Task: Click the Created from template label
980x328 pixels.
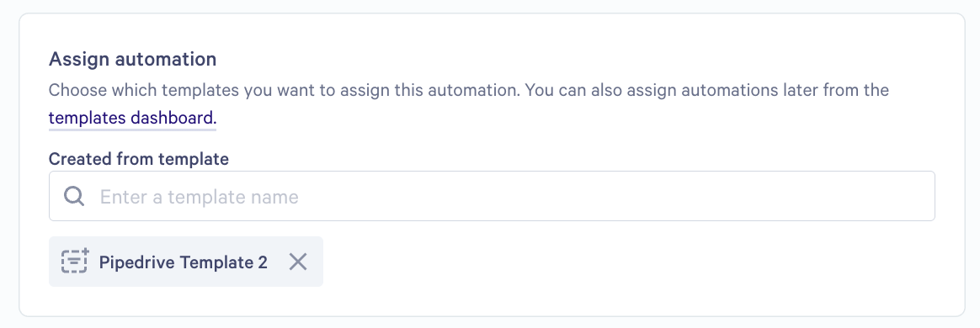Action: pos(139,159)
